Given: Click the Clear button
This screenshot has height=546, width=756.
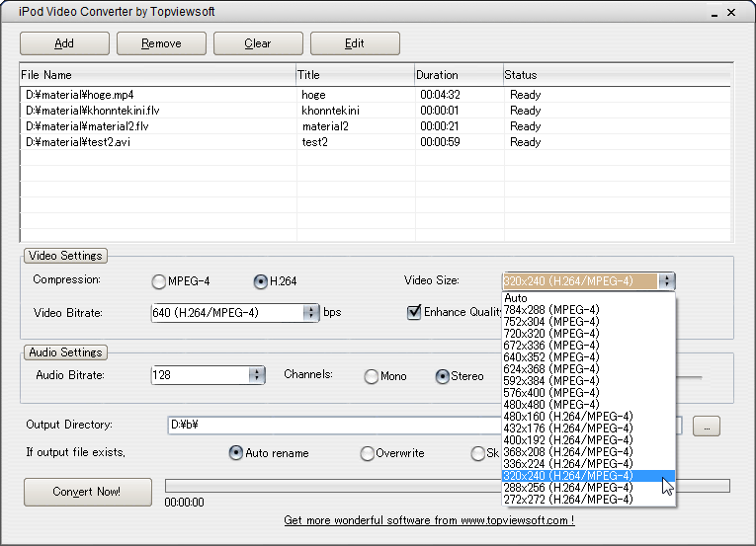Looking at the screenshot, I should point(258,43).
